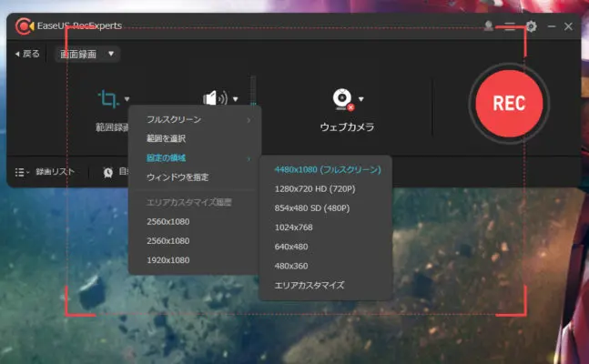Click the EaseUS RecExperts logo icon
Image resolution: width=589 pixels, height=364 pixels.
tap(24, 26)
